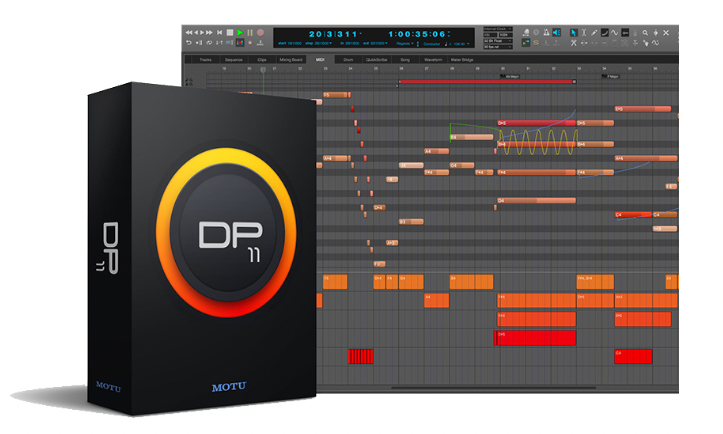Switch to the Song tab
Screen dimensions: 723x434
tap(405, 59)
